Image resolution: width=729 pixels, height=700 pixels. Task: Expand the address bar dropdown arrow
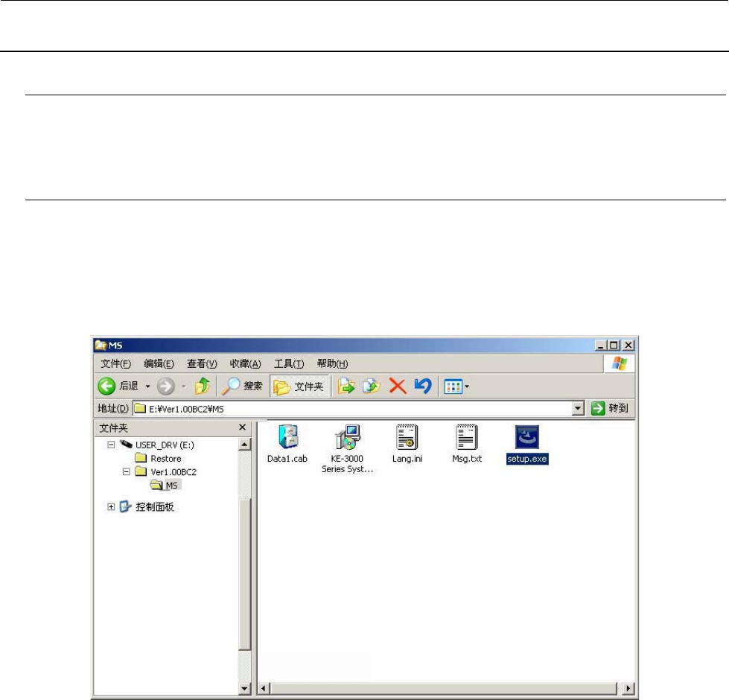[578, 409]
